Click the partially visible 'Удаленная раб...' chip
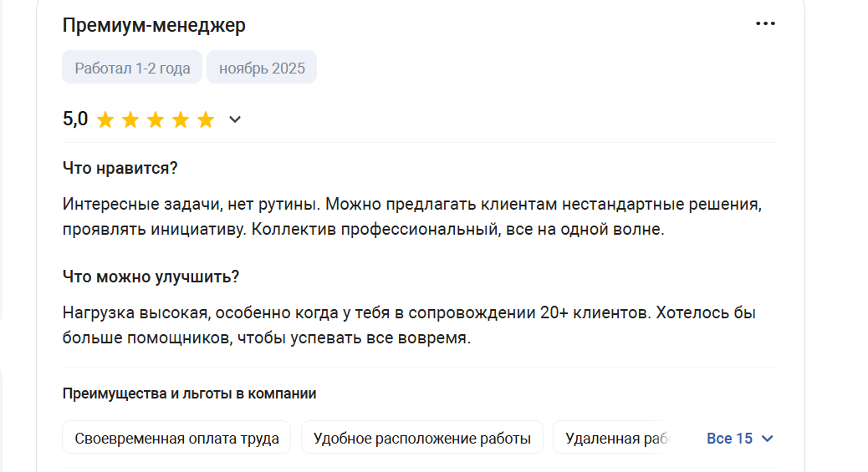 click(x=614, y=438)
